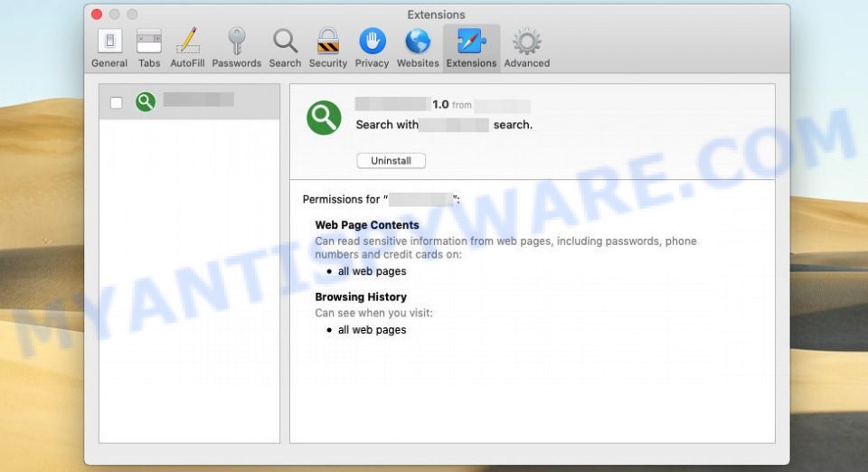Select the Extensions toolbar tab
This screenshot has width=868, height=472.
pos(471,48)
